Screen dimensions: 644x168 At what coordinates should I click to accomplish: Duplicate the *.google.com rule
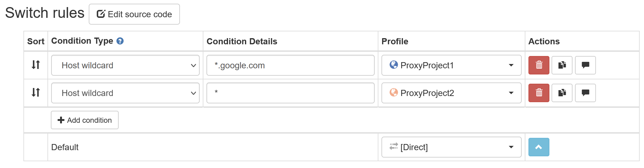click(562, 65)
